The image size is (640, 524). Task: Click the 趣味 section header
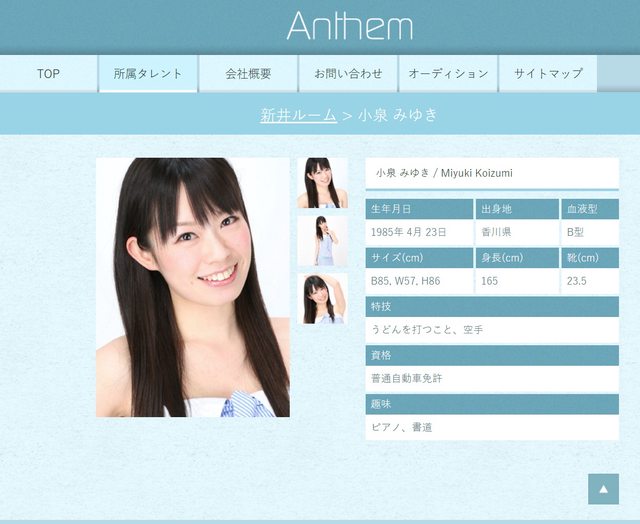click(491, 404)
